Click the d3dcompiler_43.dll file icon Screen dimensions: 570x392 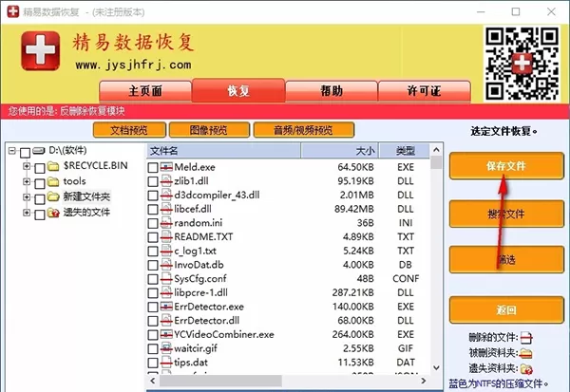point(166,196)
